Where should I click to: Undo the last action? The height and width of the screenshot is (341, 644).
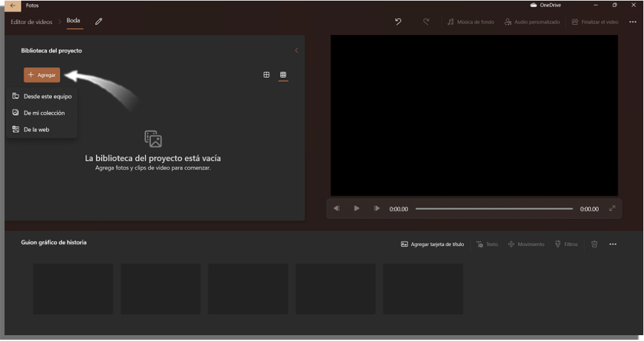pos(398,21)
